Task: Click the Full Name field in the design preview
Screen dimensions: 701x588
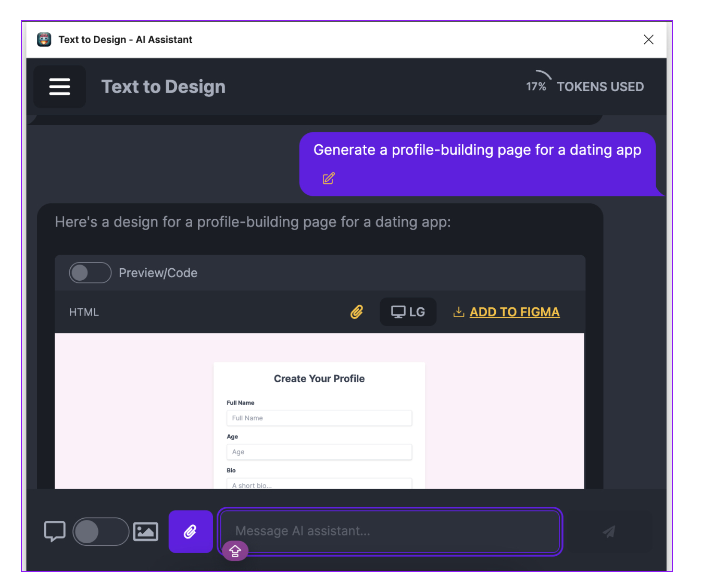Action: pos(319,418)
